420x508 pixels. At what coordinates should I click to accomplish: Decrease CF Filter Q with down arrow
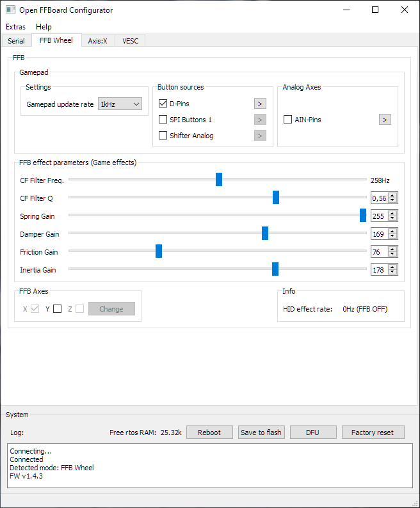392,200
